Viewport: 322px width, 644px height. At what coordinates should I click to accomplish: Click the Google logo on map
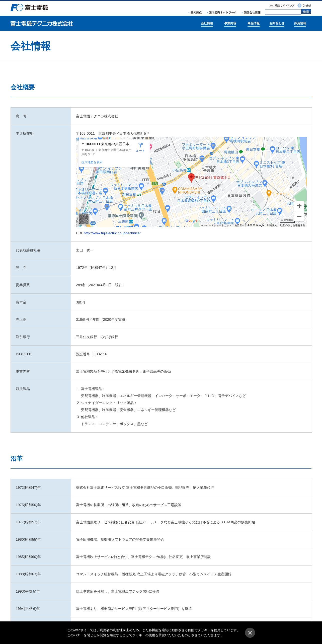click(x=191, y=221)
